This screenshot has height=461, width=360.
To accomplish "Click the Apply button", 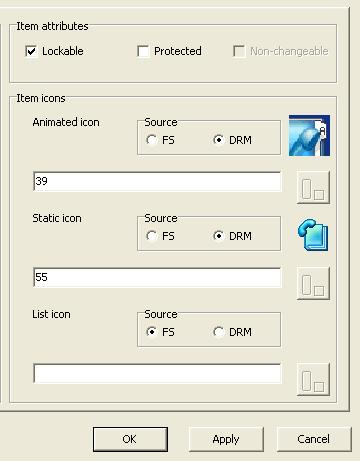I will tap(226, 439).
